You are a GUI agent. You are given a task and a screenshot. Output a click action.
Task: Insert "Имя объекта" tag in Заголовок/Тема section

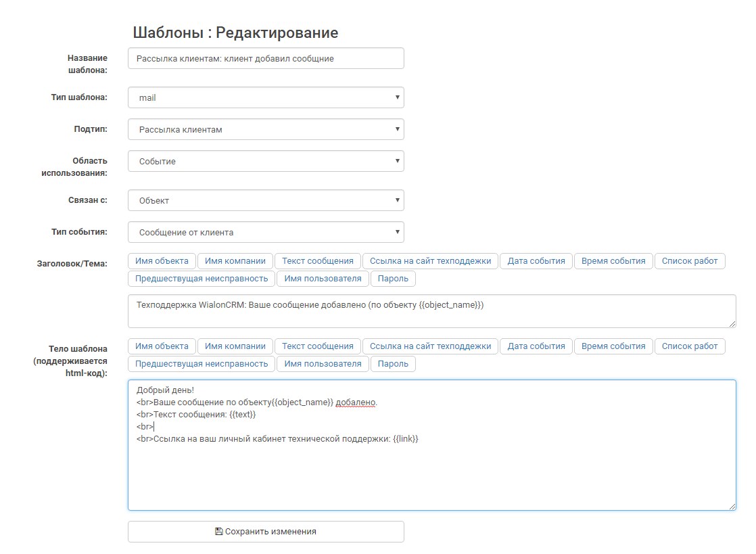coord(162,261)
